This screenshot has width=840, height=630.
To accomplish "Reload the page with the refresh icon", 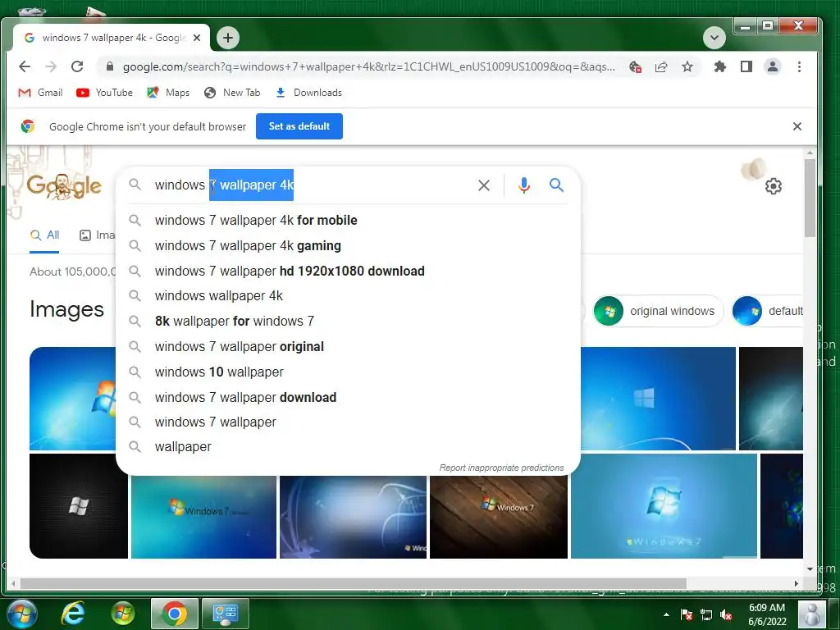I will click(77, 66).
